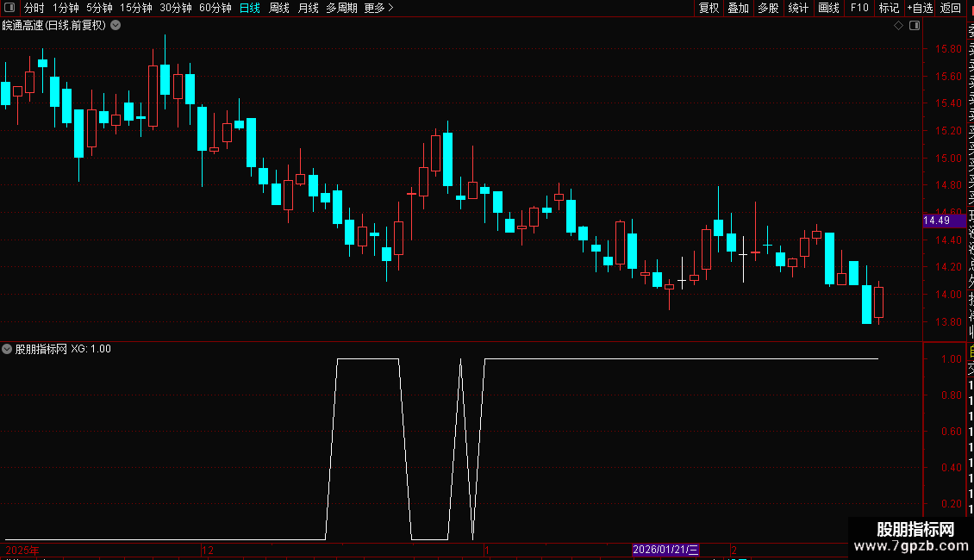
Task: Click the diamond marker icon above chart
Action: pos(898,26)
